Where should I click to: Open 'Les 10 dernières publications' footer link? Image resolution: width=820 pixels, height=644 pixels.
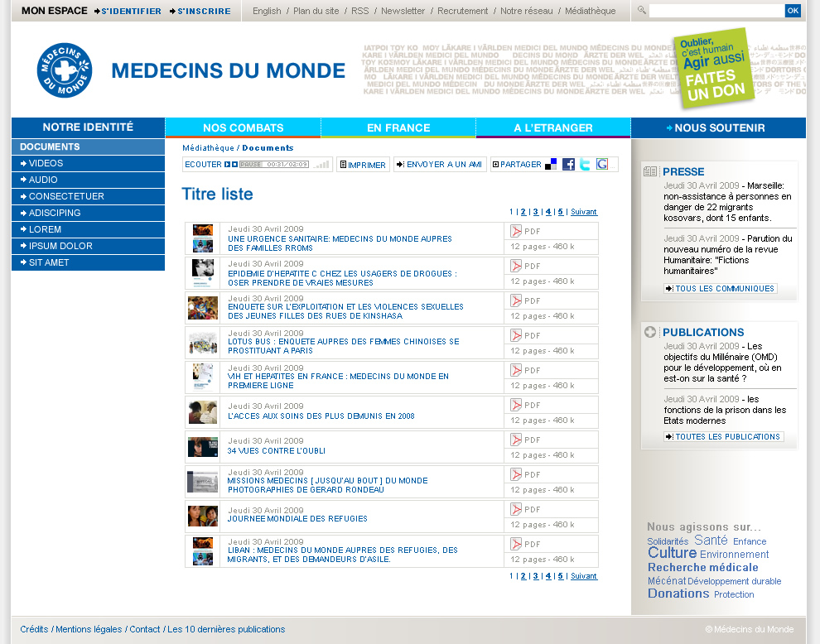click(226, 629)
